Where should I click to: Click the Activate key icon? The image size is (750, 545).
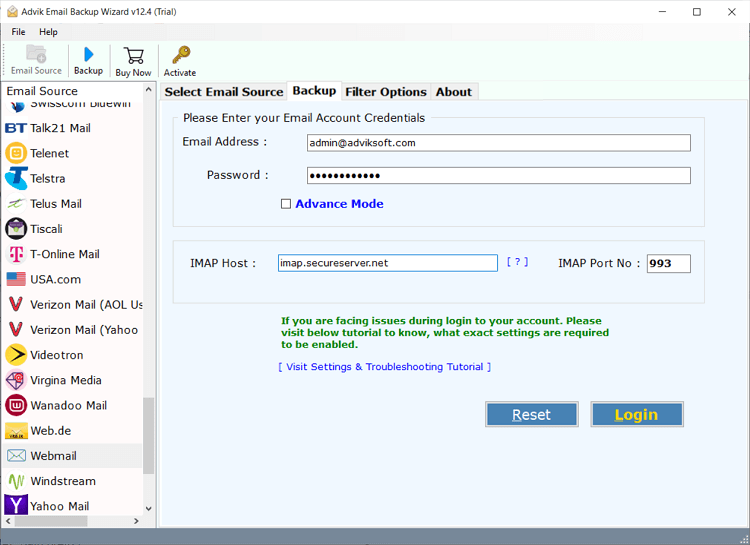181,55
